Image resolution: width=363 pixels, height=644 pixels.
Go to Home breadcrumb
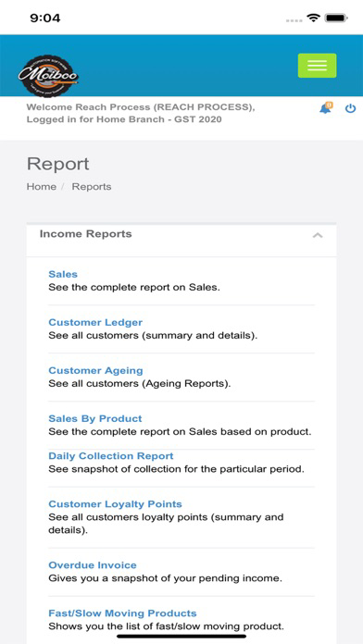pyautogui.click(x=42, y=187)
